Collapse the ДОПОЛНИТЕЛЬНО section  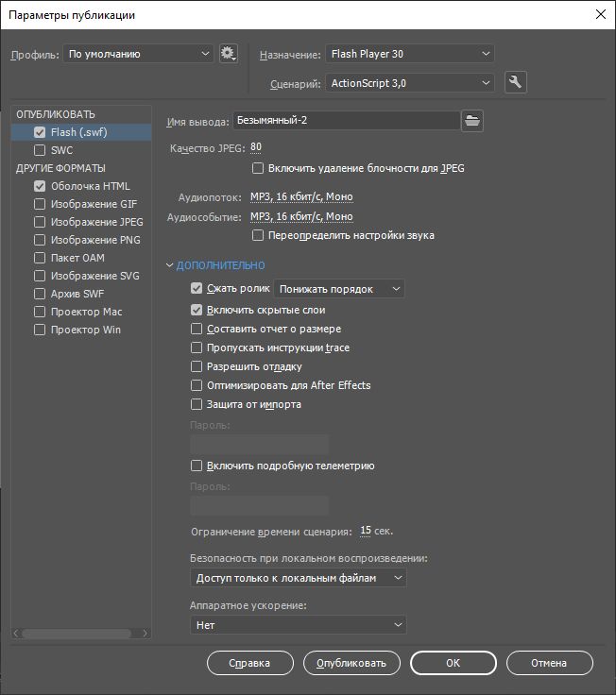(x=169, y=265)
